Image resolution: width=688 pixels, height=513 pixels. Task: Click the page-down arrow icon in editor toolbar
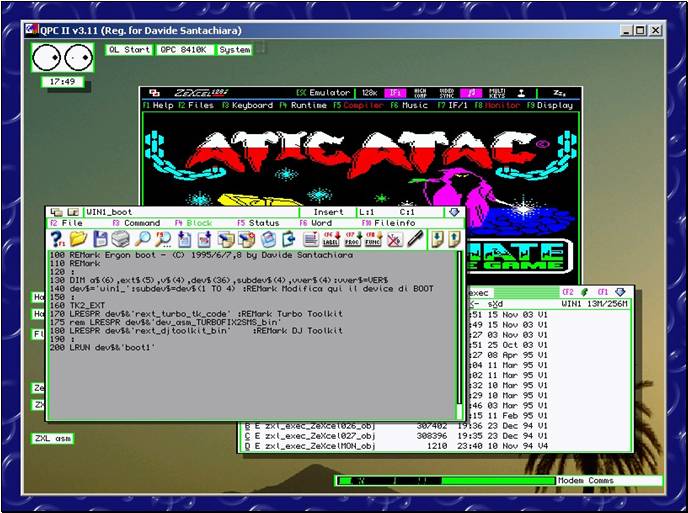[437, 239]
